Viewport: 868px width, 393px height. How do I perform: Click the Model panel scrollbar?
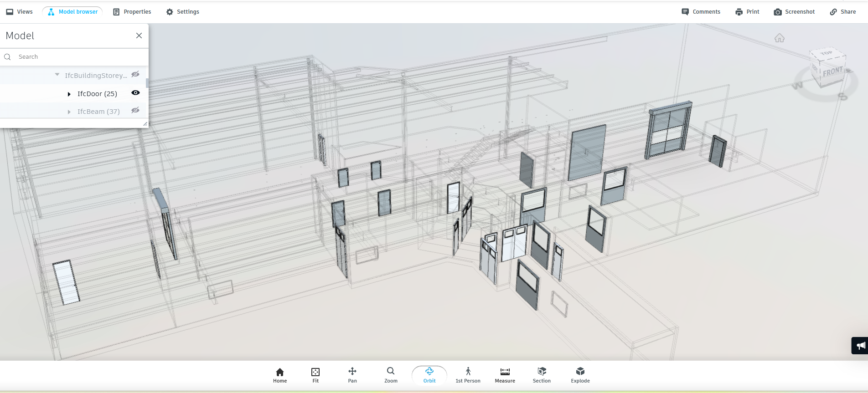(147, 83)
